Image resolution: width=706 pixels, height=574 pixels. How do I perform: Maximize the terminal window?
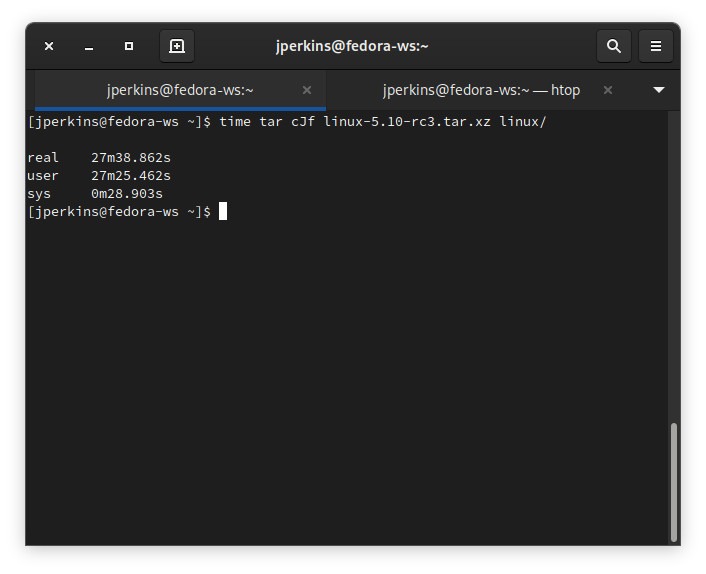129,46
